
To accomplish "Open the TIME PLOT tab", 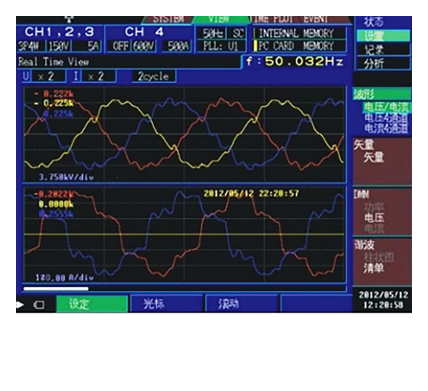I will pyautogui.click(x=273, y=20).
